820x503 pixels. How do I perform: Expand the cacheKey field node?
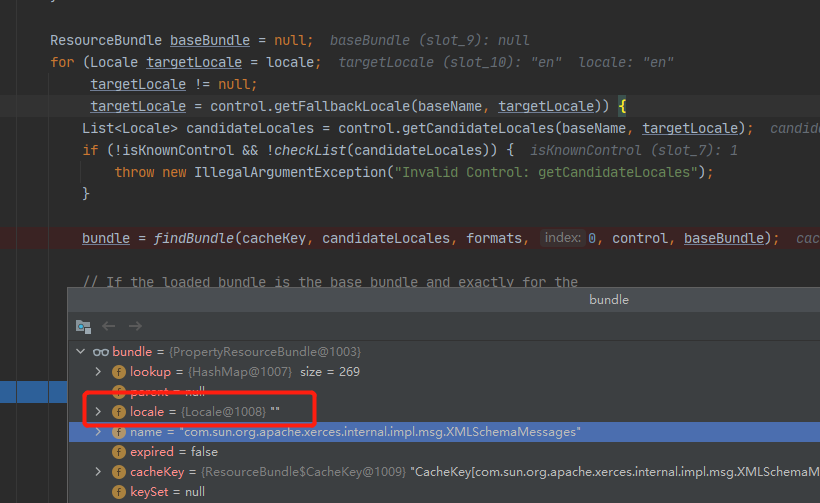[98, 472]
